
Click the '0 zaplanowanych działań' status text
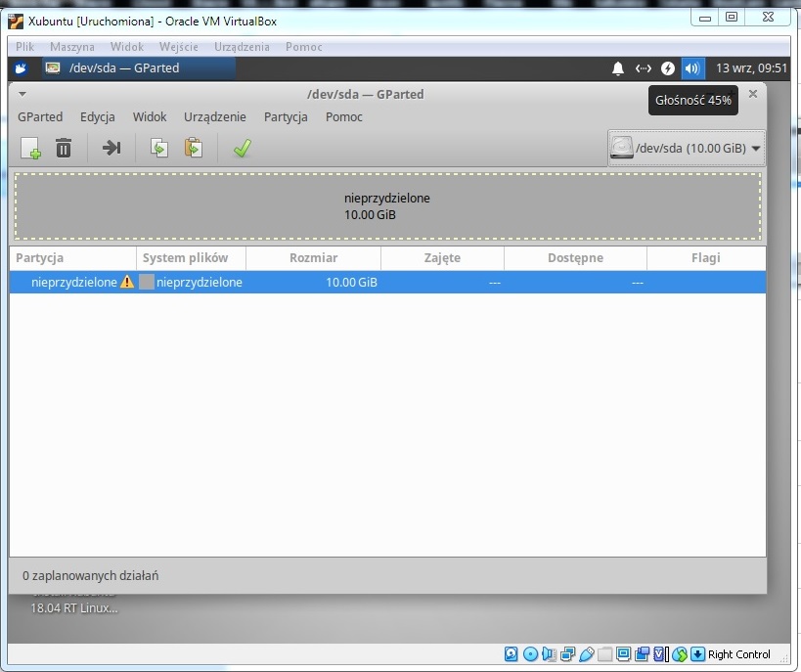pyautogui.click(x=90, y=576)
